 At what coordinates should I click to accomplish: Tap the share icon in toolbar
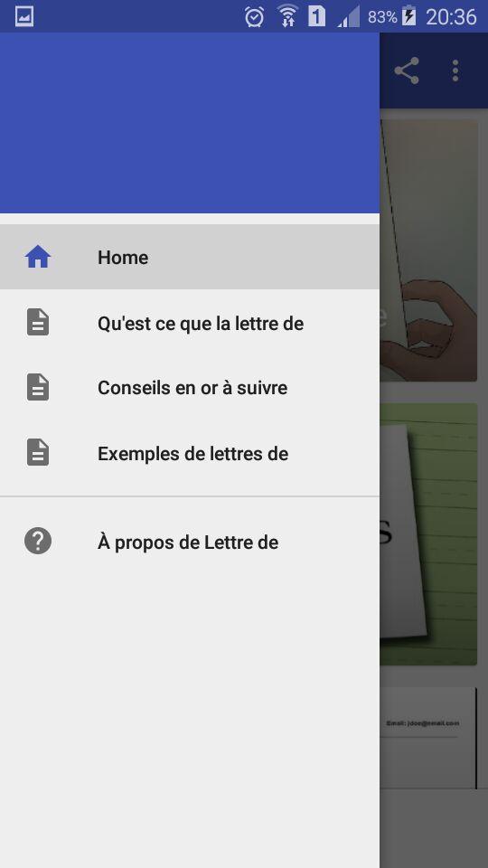click(x=406, y=71)
